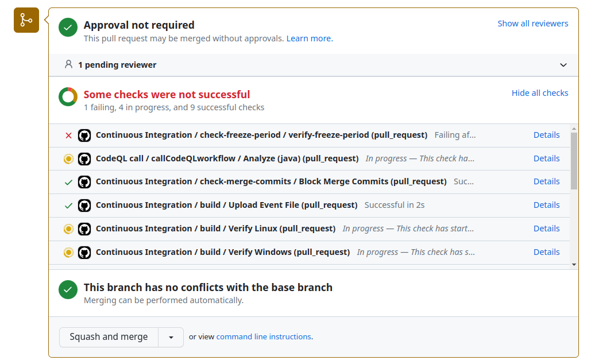Click 'Merging can be performed automatically' text
Image resolution: width=591 pixels, height=364 pixels.
[x=164, y=300]
